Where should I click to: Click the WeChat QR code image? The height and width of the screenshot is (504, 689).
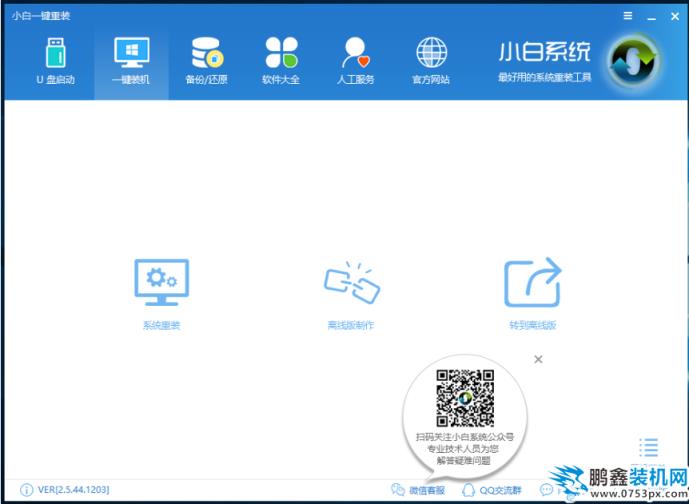465,398
